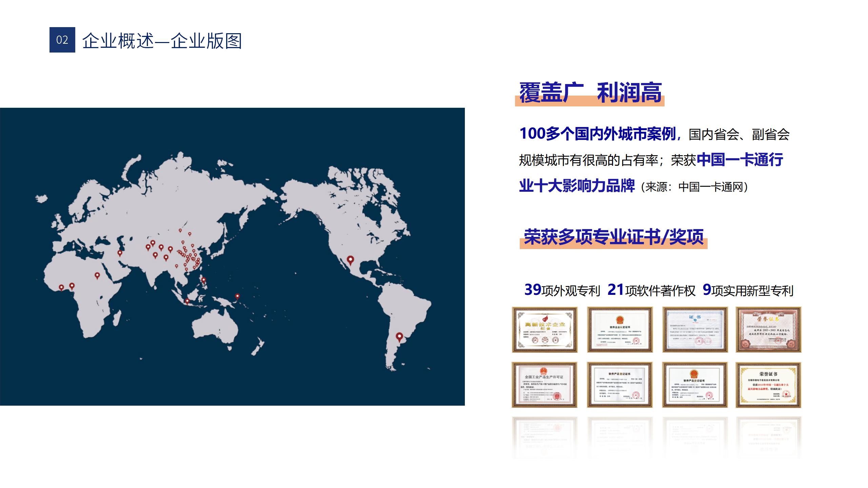Click the map pin in Mexico
Image resolution: width=868 pixels, height=488 pixels.
click(x=351, y=260)
